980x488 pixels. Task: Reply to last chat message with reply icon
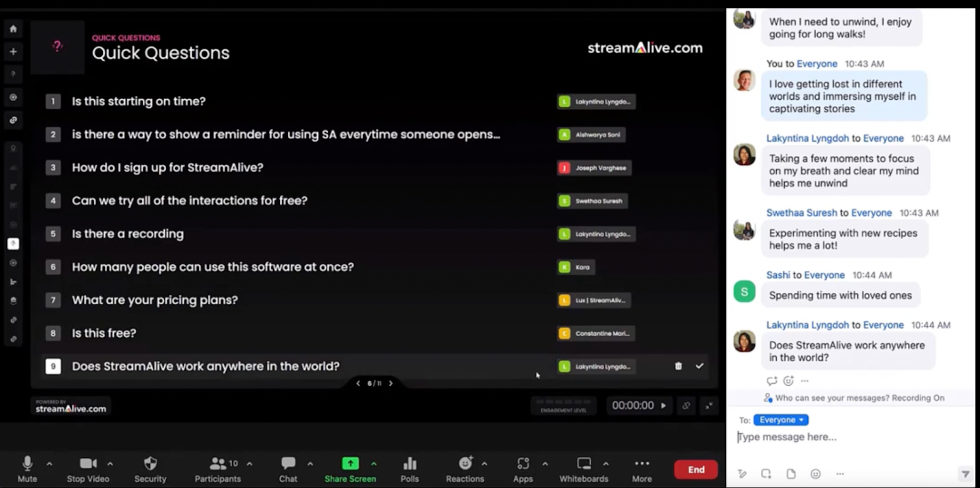point(772,381)
